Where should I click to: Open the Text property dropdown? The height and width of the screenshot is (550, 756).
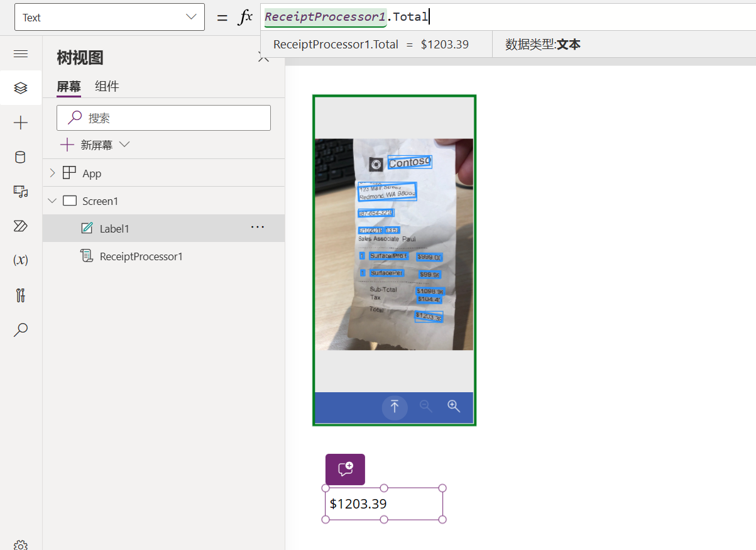(109, 17)
